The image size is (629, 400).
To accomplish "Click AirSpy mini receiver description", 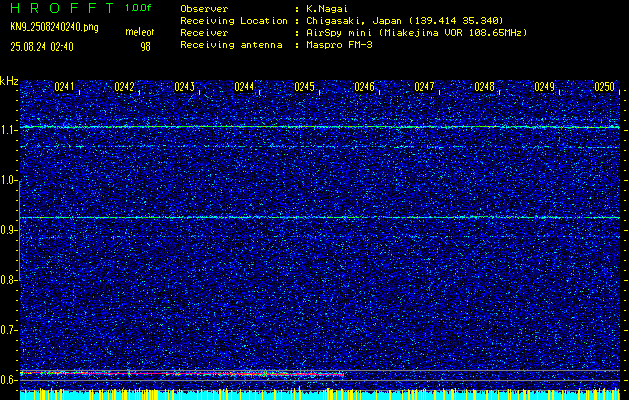I will tap(416, 33).
